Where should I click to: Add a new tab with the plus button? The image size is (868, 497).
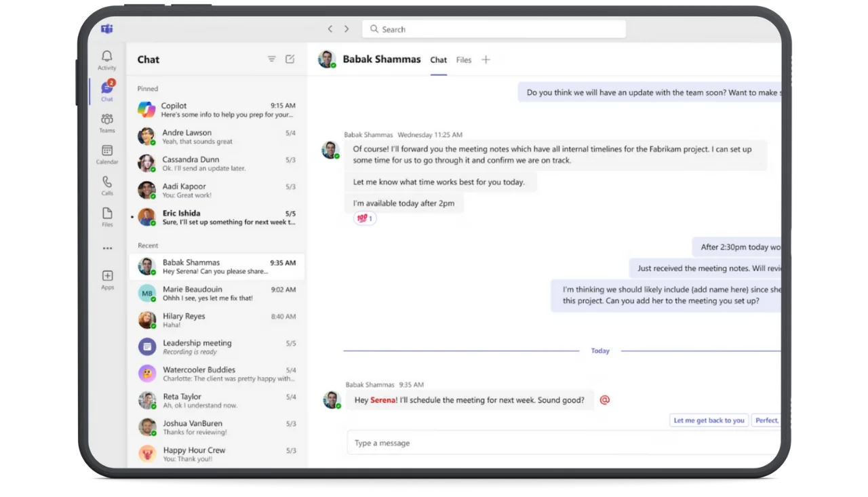486,60
